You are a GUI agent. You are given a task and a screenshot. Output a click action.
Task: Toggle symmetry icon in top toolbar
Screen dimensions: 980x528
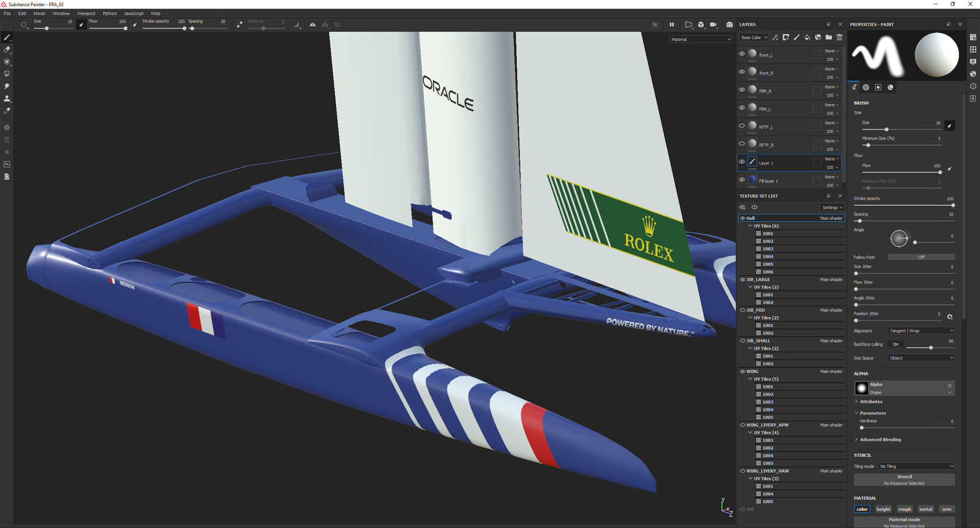click(x=313, y=25)
